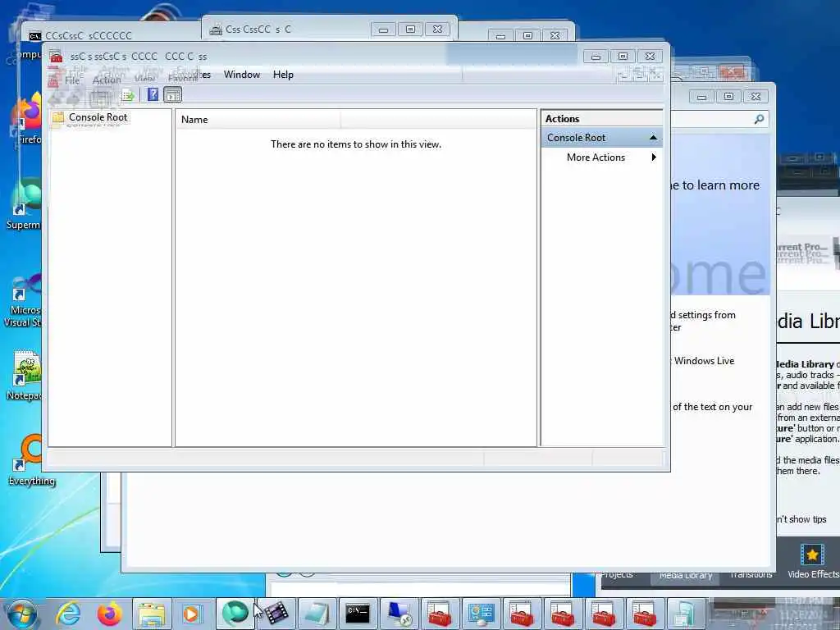This screenshot has height=630, width=840.
Task: Open the Notepad++ desktop shortcut
Action: click(x=25, y=377)
